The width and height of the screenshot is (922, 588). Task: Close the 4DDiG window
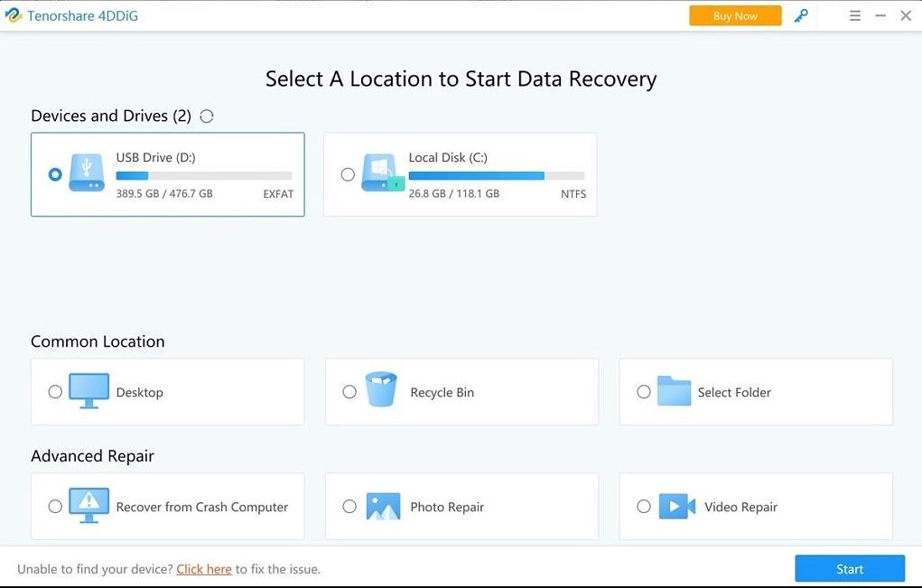click(906, 16)
